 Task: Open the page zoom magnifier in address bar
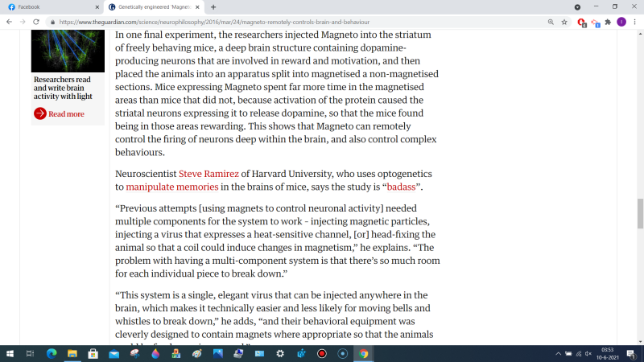[x=551, y=23]
